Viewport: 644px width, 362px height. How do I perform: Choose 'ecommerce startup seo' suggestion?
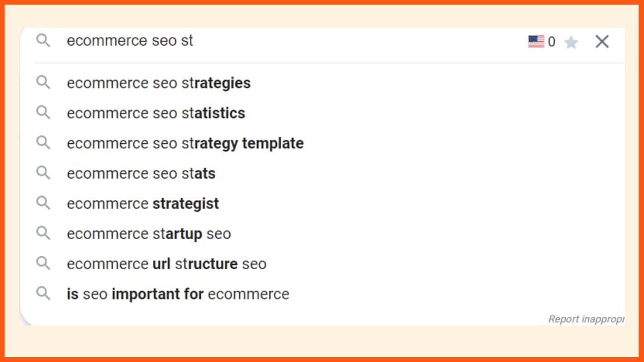click(148, 234)
